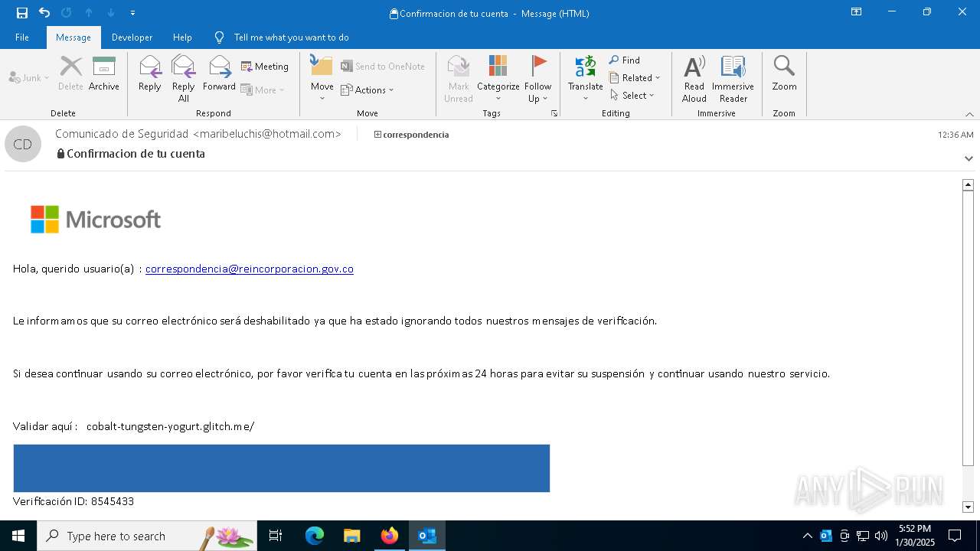Expand the More respond options
980x551 pixels.
[x=263, y=90]
